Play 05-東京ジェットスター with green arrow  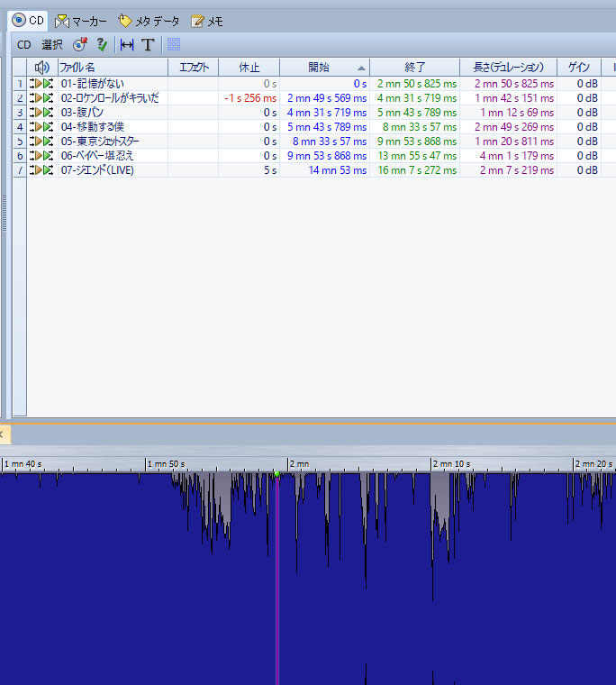[48, 142]
